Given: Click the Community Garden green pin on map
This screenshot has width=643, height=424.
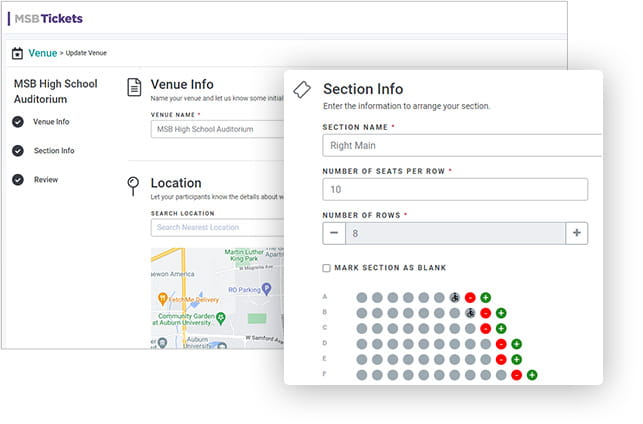Looking at the screenshot, I should (221, 318).
